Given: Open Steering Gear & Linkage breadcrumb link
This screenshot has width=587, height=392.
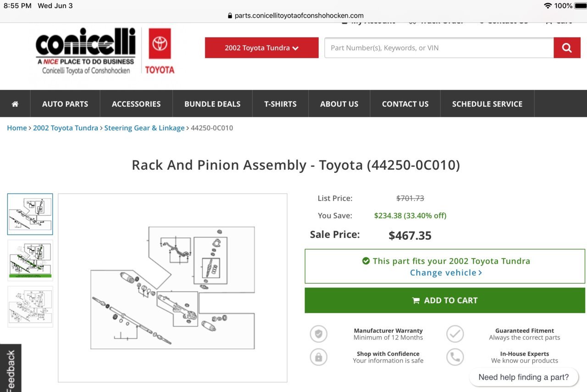Looking at the screenshot, I should pos(144,128).
